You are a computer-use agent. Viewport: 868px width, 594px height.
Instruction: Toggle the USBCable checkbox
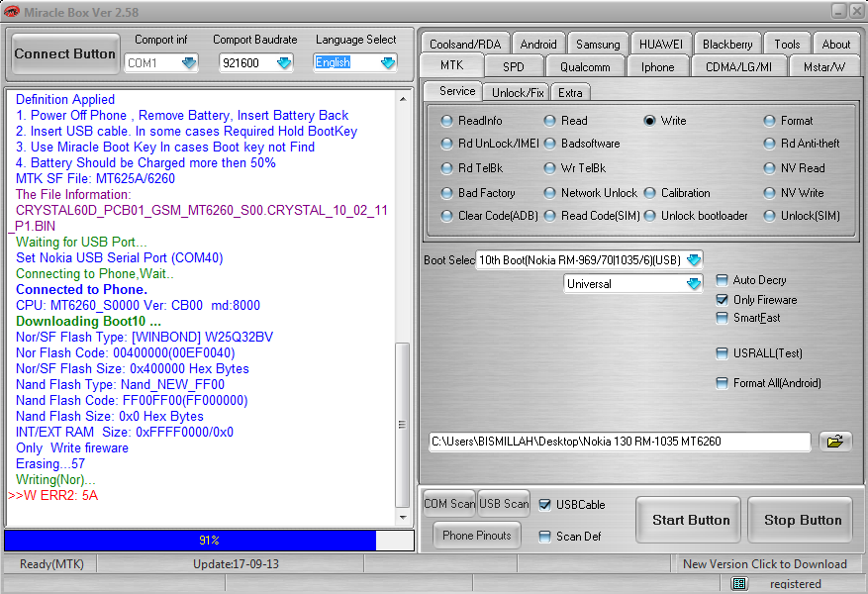(x=544, y=504)
